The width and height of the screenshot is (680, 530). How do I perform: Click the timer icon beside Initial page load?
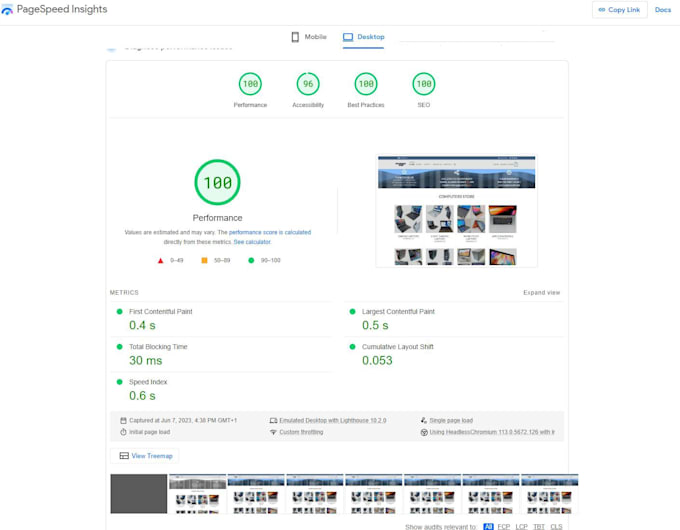click(123, 432)
